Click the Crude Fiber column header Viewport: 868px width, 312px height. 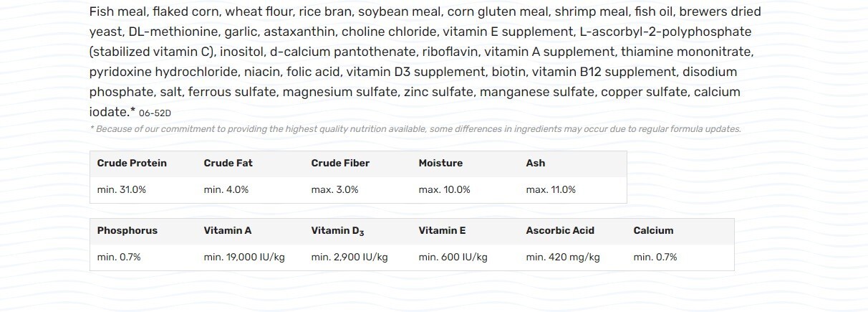pos(340,163)
